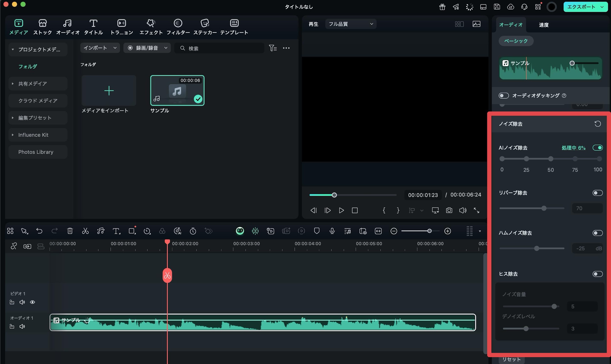Click the エクスポート button
The height and width of the screenshot is (364, 611).
581,7
